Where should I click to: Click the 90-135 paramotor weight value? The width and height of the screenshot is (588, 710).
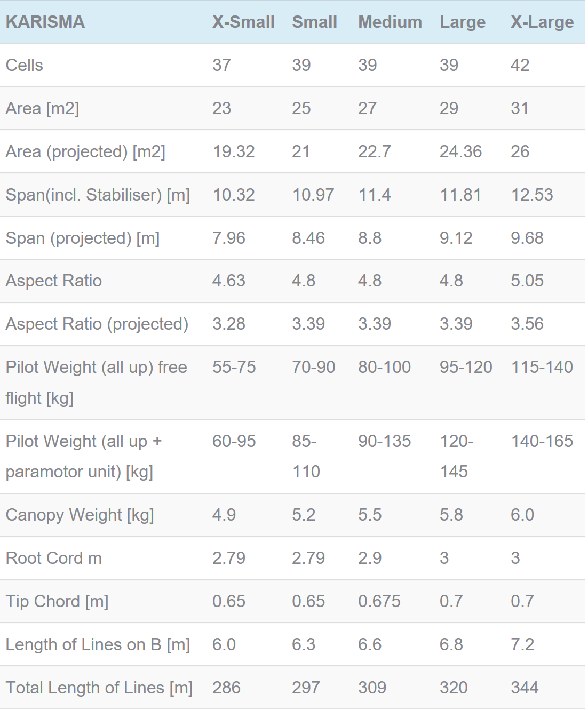[384, 441]
